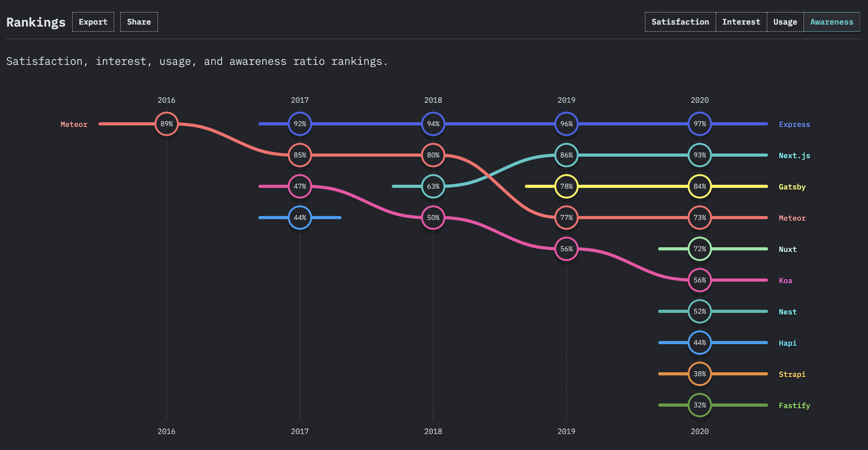Click the bottom 2020 year label
Image resolution: width=868 pixels, height=450 pixels.
(x=700, y=431)
